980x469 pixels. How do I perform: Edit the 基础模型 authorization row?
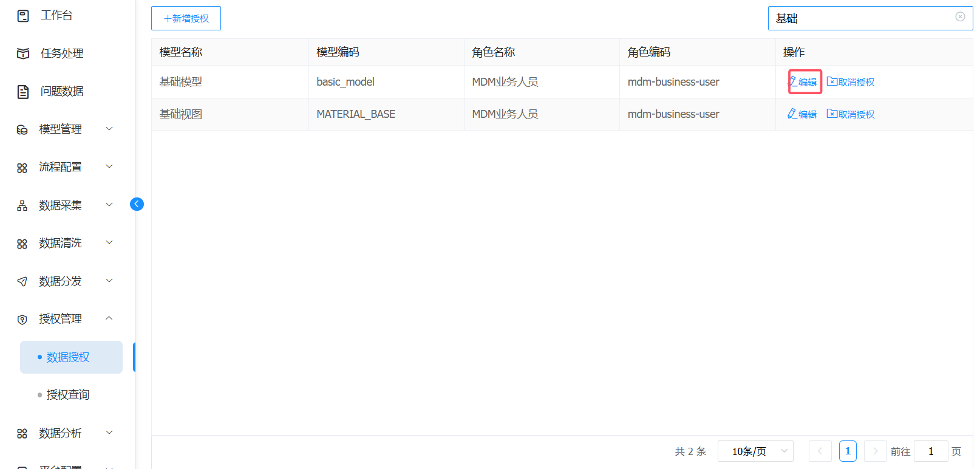[803, 82]
